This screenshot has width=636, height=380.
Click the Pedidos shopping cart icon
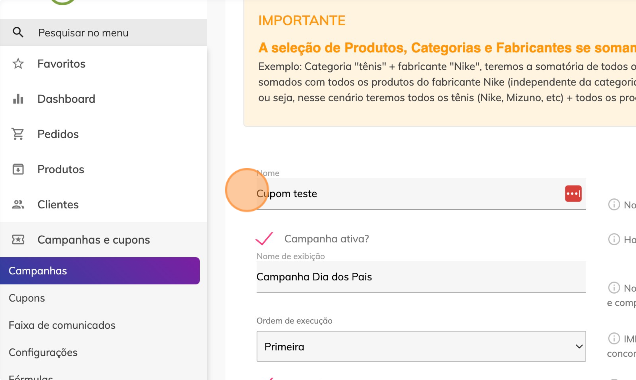tap(18, 134)
